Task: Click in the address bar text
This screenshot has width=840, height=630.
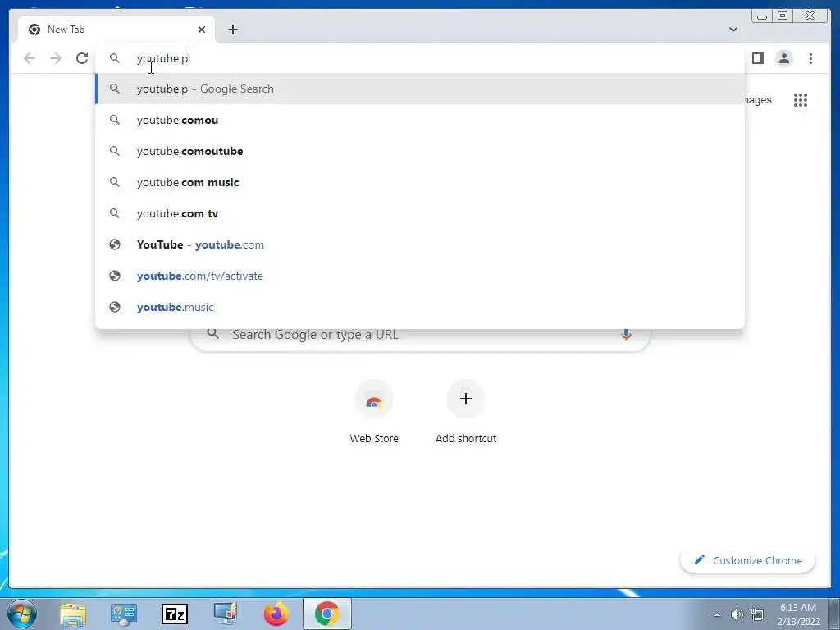Action: (162, 58)
